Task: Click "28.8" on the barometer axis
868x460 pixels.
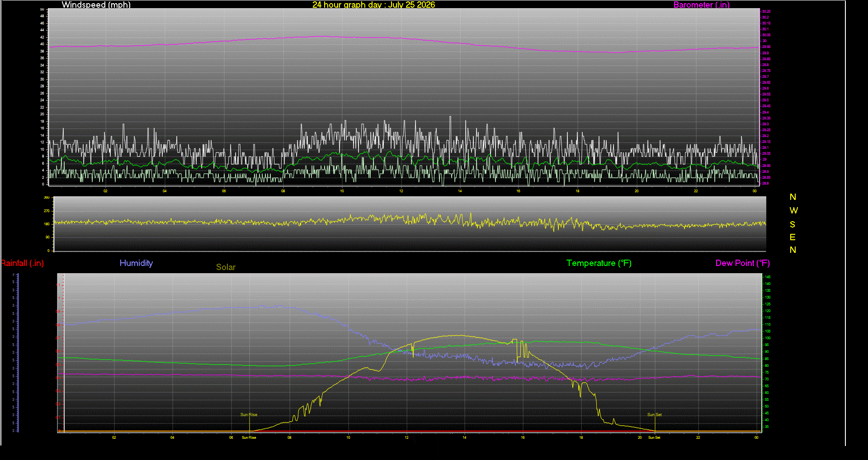Action: (765, 183)
